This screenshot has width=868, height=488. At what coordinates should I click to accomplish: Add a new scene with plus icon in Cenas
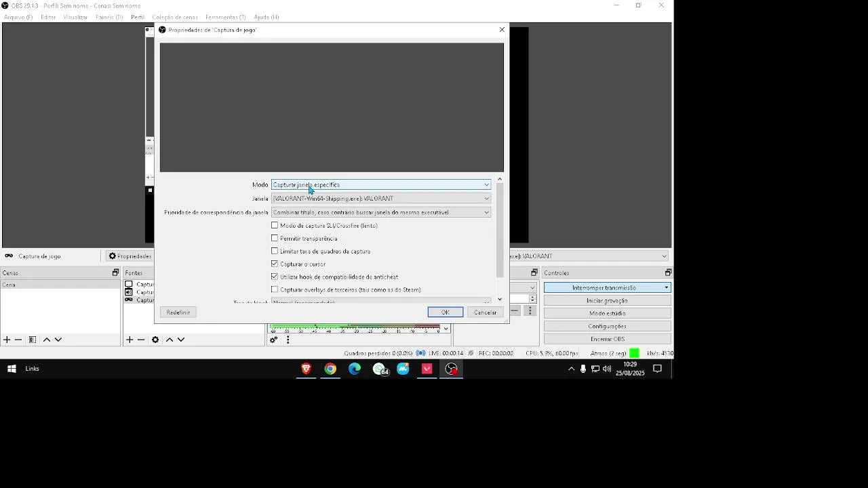7,340
